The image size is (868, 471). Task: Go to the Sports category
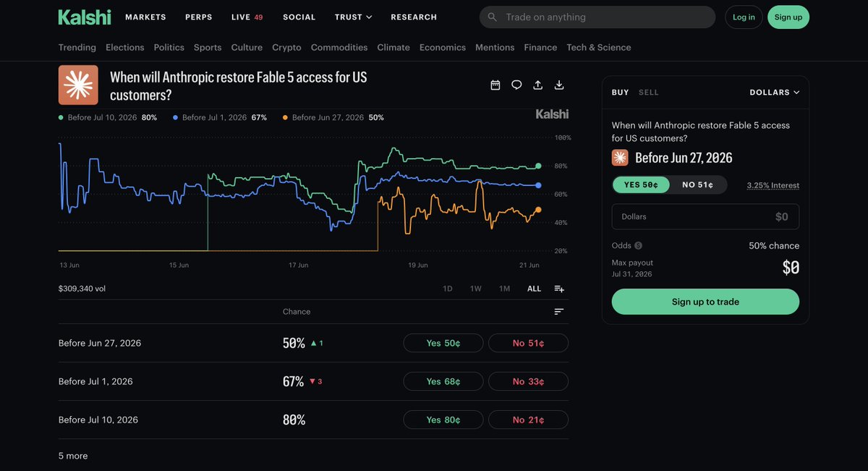coord(208,47)
